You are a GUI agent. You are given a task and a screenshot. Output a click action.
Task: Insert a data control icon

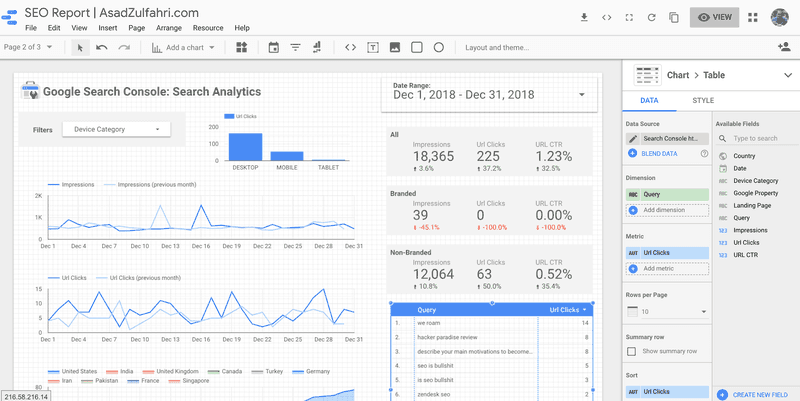point(317,47)
